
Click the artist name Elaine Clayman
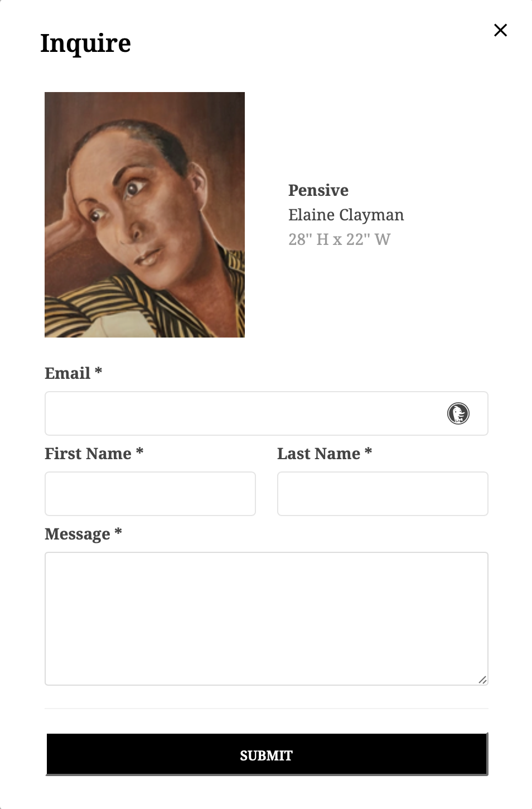pyautogui.click(x=346, y=215)
